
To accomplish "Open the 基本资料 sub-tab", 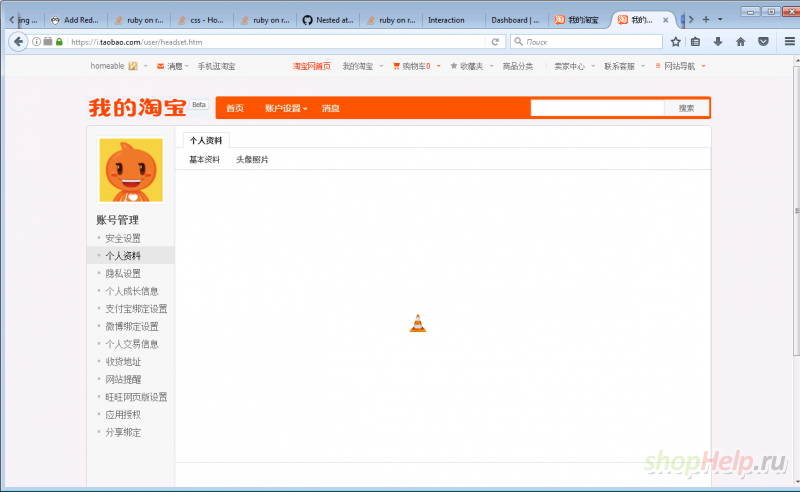I will coord(204,160).
